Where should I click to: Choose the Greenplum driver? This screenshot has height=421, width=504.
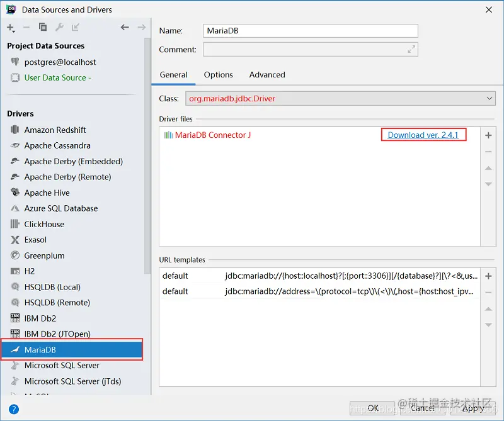click(44, 255)
